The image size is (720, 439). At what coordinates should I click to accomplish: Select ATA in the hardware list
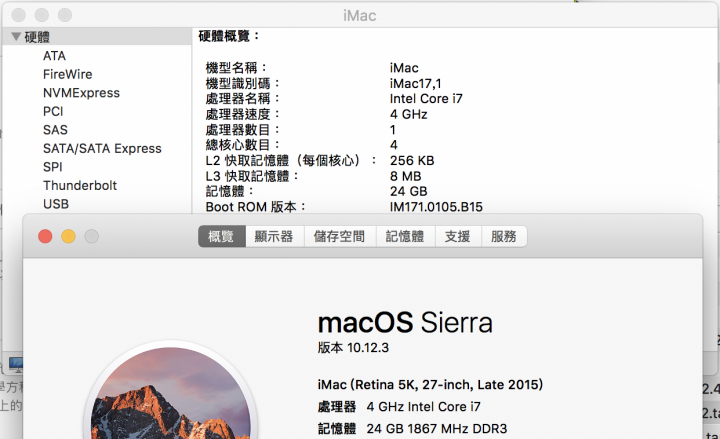[54, 56]
